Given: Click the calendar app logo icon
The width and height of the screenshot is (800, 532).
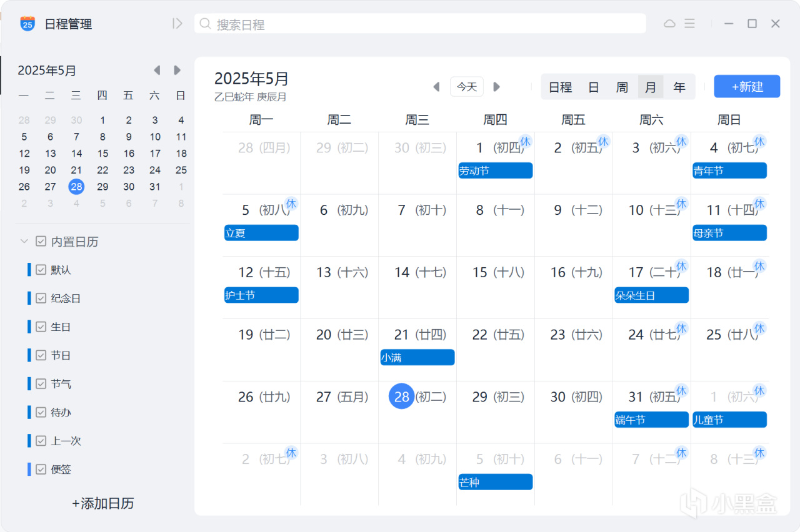Looking at the screenshot, I should pyautogui.click(x=27, y=24).
